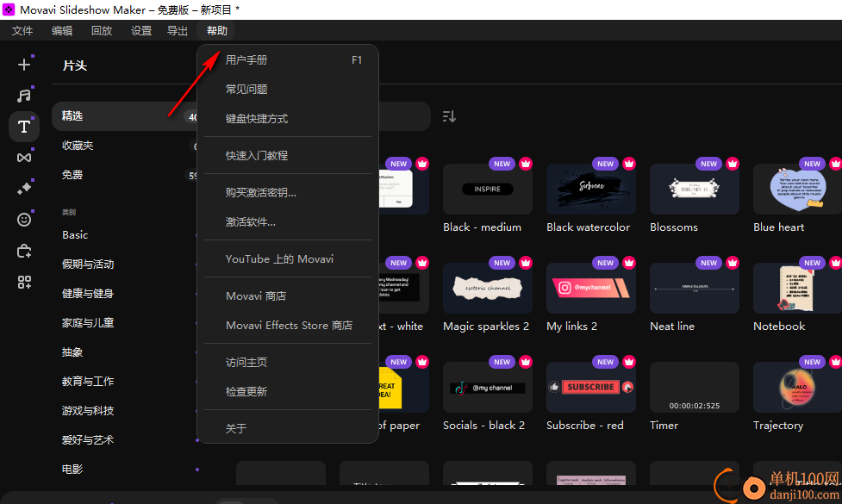Click NEW badge on Blue heart

click(x=812, y=164)
